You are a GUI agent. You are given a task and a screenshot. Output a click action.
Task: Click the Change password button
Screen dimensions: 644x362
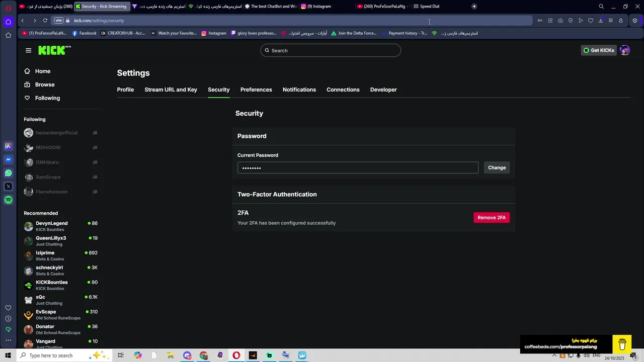[x=497, y=168]
